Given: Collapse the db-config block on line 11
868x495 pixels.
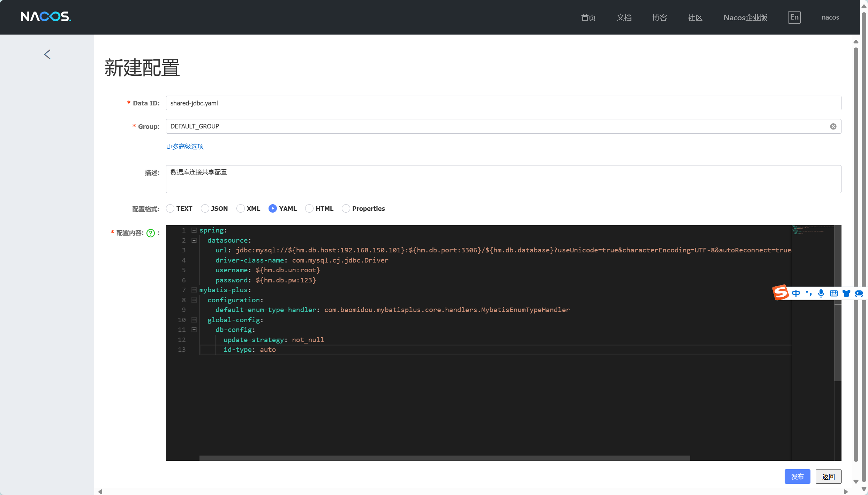Looking at the screenshot, I should 194,330.
